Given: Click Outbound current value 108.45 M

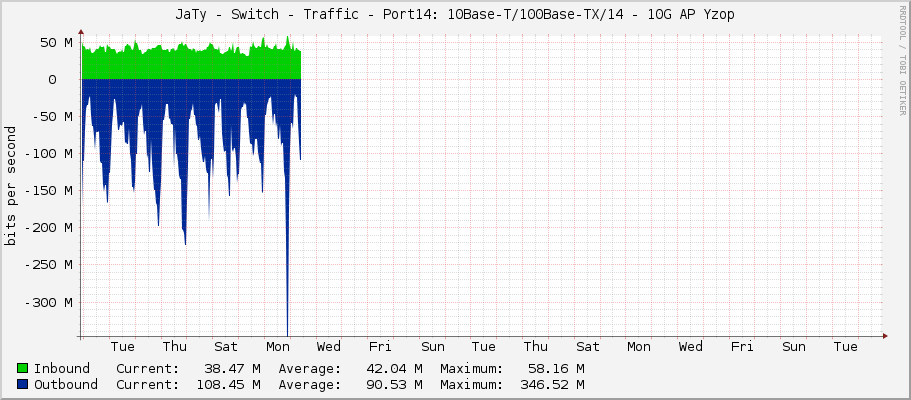Looking at the screenshot, I should pyautogui.click(x=228, y=384).
